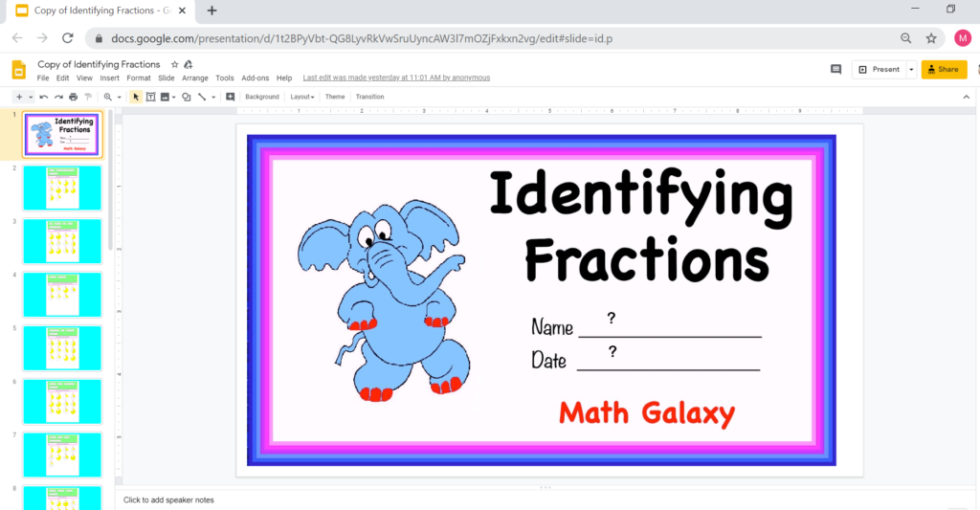The width and height of the screenshot is (980, 510).
Task: Open the Add-ons menu
Action: click(x=255, y=78)
